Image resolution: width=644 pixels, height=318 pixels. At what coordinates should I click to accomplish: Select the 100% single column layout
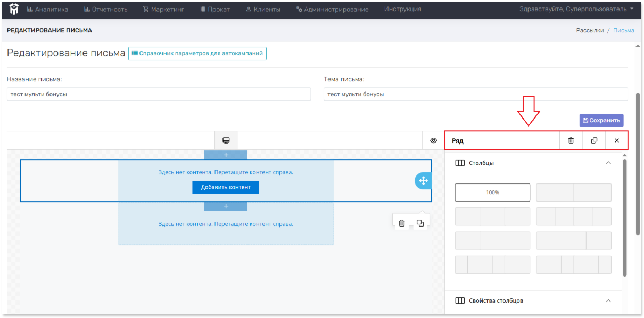[x=492, y=193]
